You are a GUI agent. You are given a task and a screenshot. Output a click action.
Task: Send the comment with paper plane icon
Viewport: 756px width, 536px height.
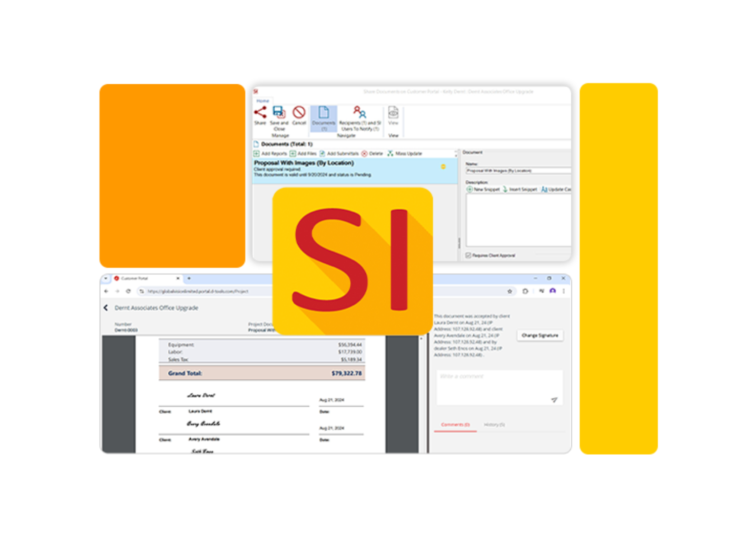(554, 400)
